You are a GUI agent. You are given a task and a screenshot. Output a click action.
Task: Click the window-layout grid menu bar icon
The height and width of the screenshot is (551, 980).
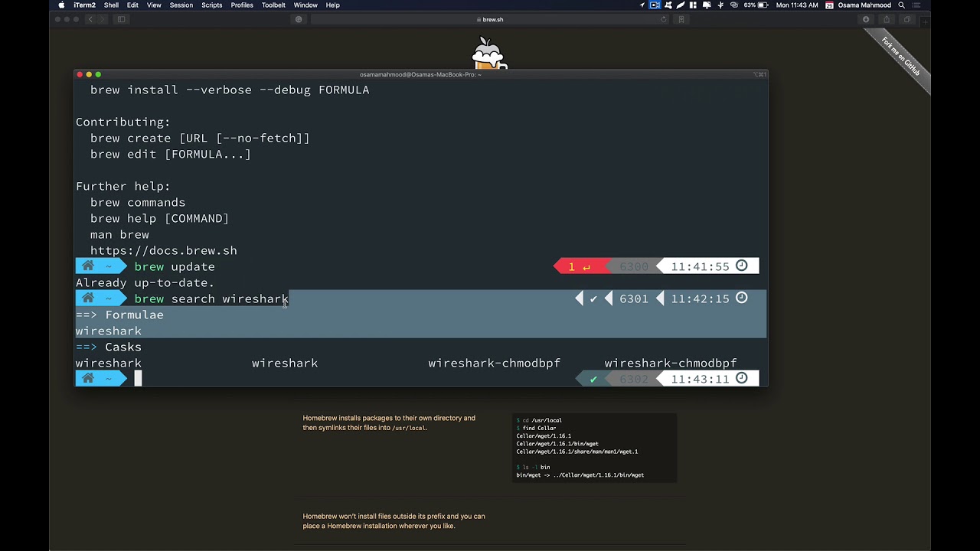(693, 5)
